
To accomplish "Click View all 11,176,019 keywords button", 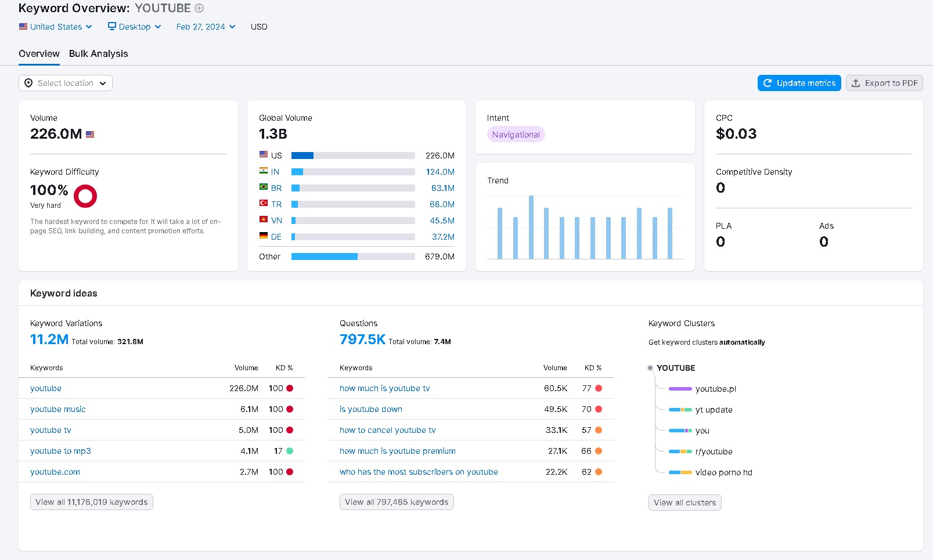I will 92,502.
